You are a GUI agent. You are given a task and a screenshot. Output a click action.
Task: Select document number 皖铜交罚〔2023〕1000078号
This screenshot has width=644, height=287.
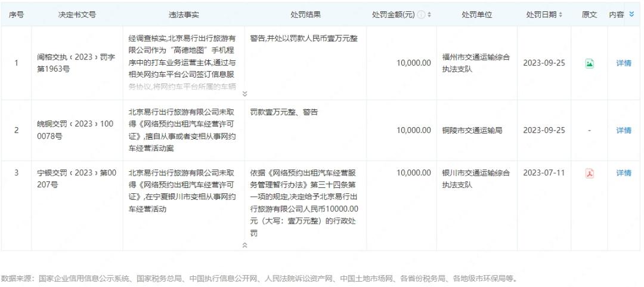(75, 130)
